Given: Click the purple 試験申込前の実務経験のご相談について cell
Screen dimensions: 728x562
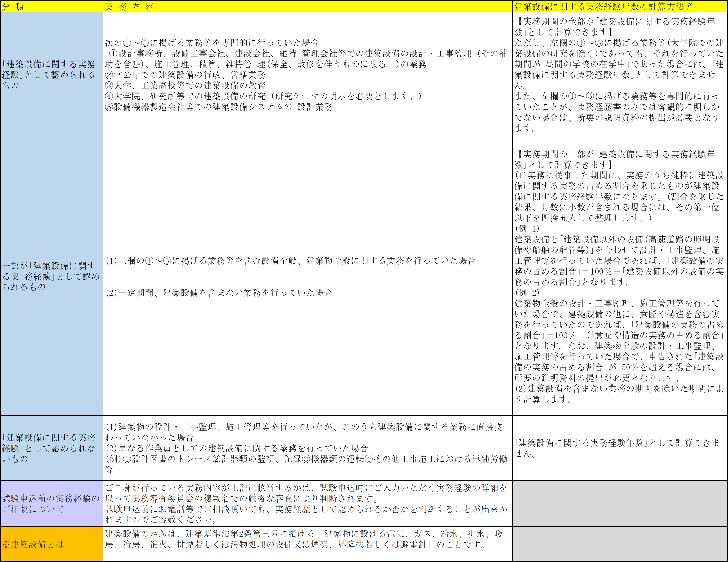Looking at the screenshot, I should [x=51, y=504].
